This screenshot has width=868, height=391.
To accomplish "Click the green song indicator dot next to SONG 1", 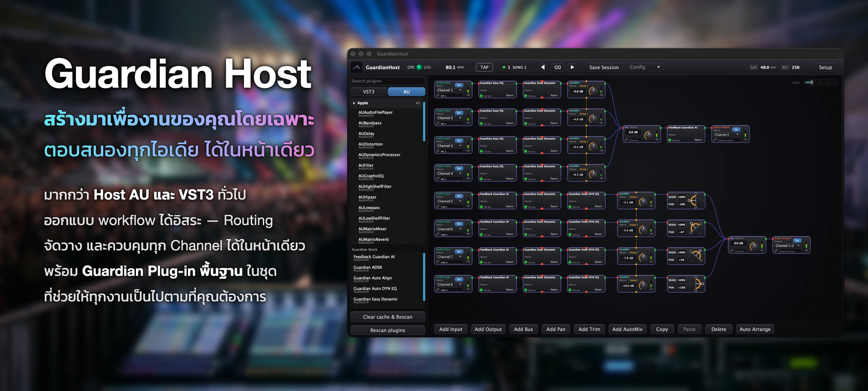I will tap(504, 67).
